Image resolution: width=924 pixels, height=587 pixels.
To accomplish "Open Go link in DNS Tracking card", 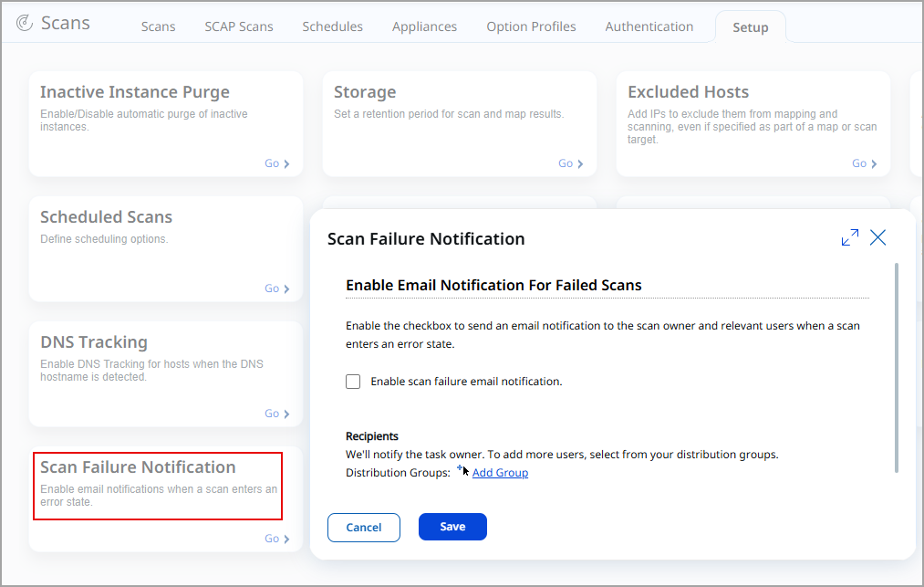I will (x=276, y=414).
